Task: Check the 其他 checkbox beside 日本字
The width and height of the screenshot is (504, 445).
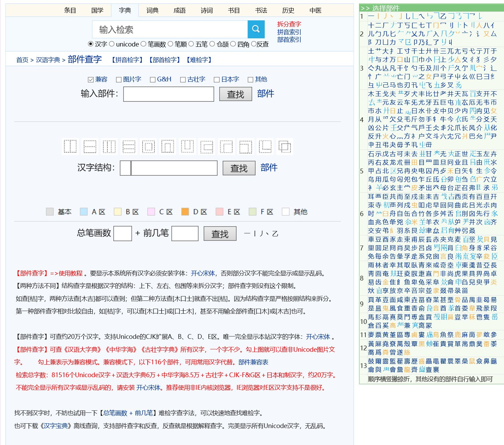Action: click(x=250, y=80)
